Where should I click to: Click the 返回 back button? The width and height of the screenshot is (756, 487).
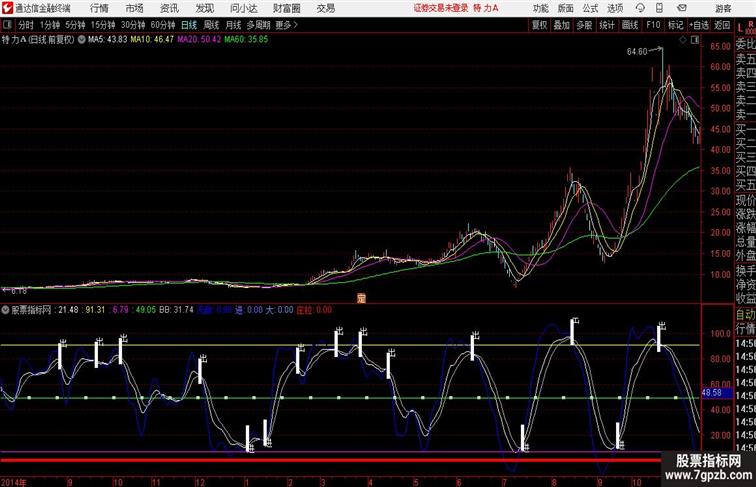coord(722,25)
